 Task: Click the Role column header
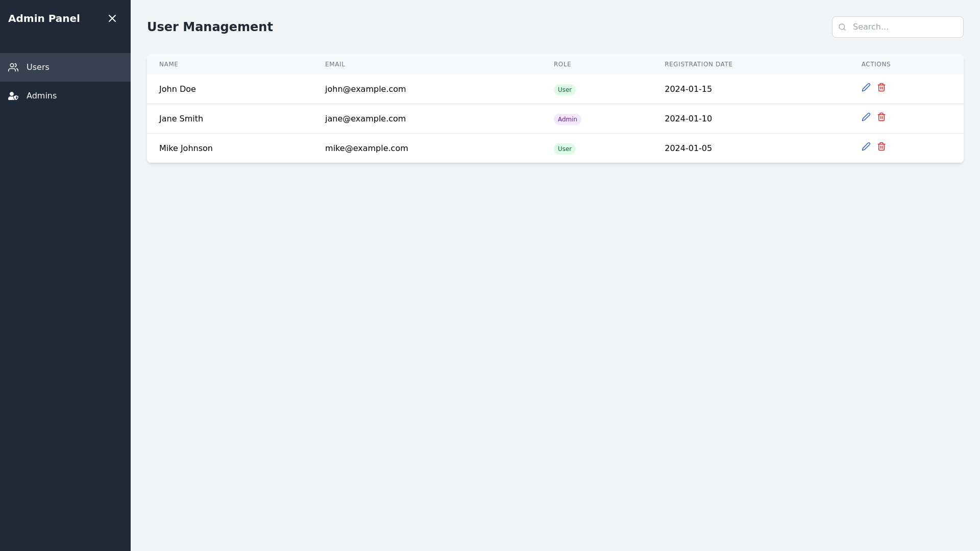pos(562,64)
